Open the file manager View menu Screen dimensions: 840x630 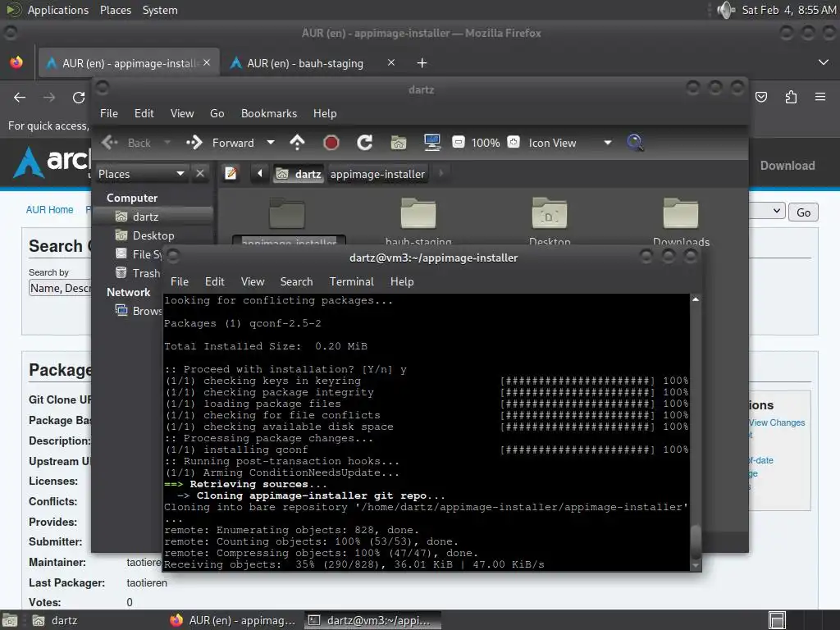click(182, 113)
